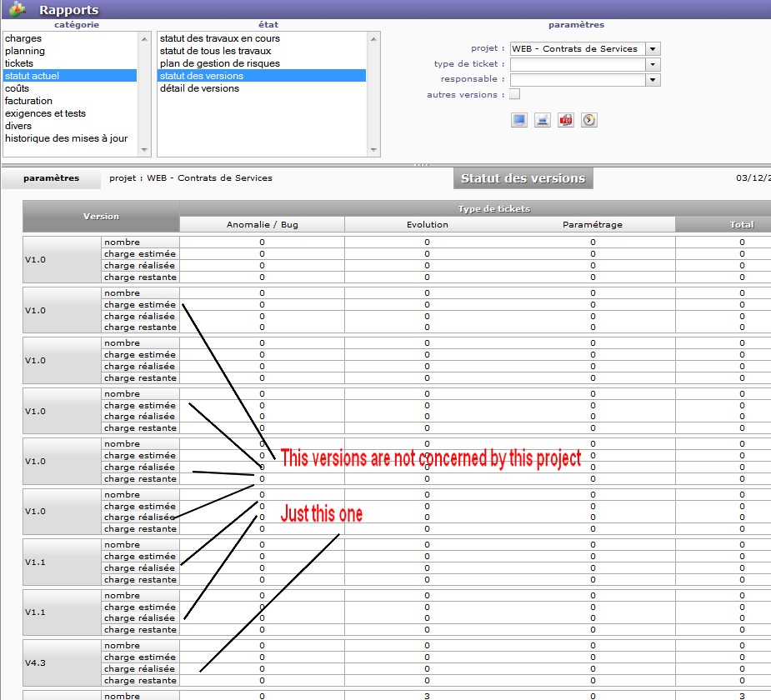Select 'statut des travaux en cours' report
Image resolution: width=771 pixels, height=700 pixels.
pos(219,38)
